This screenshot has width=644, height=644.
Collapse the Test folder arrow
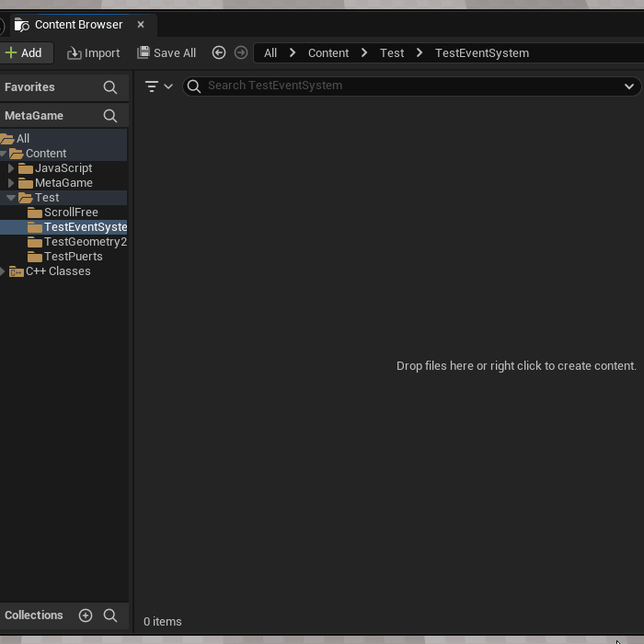click(11, 198)
